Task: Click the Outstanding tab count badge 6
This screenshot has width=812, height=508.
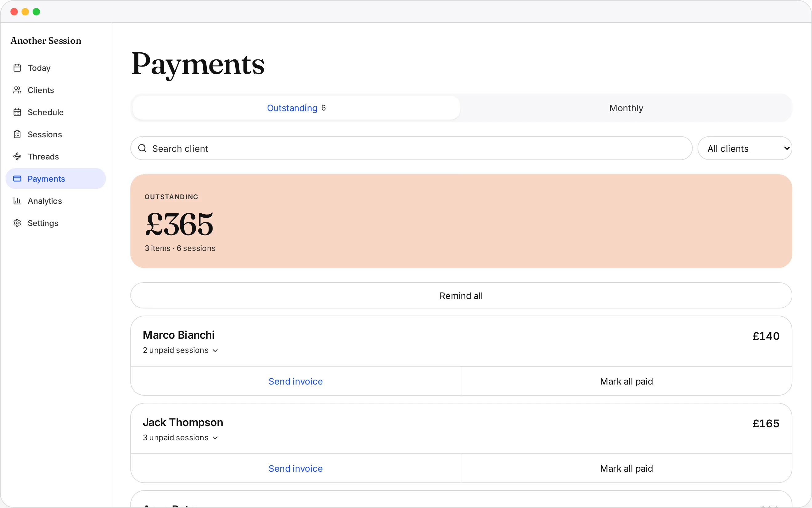Action: pyautogui.click(x=324, y=108)
